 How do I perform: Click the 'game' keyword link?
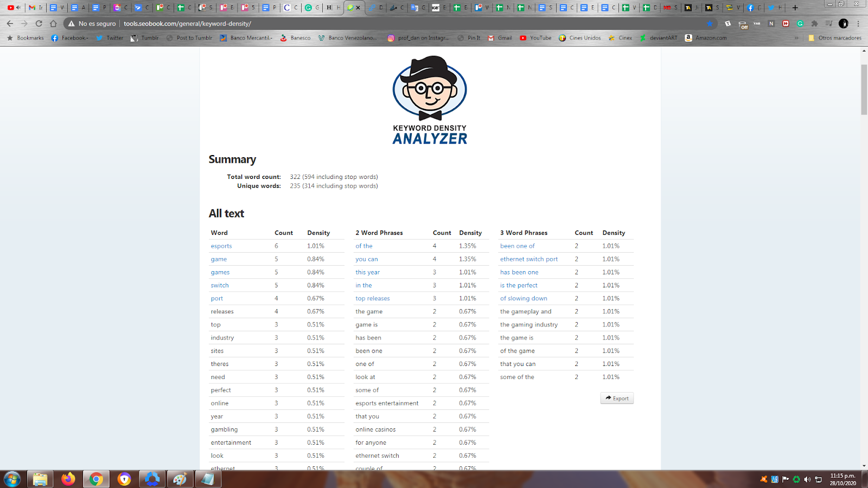tap(219, 259)
